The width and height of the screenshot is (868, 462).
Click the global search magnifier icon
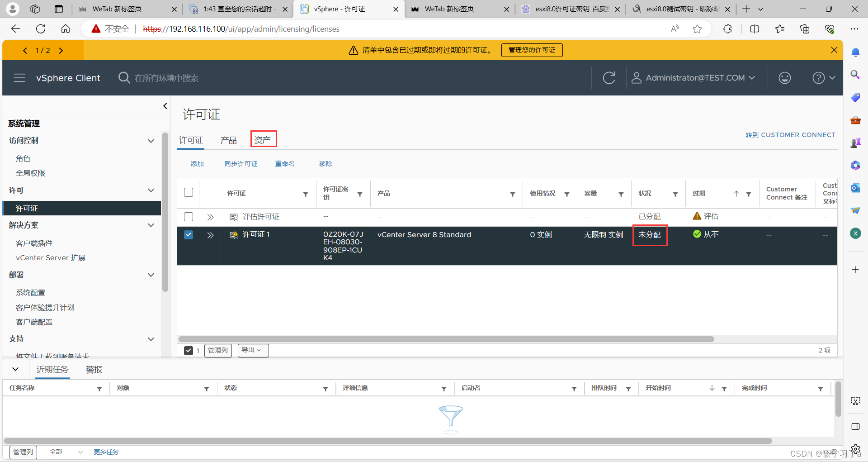124,78
